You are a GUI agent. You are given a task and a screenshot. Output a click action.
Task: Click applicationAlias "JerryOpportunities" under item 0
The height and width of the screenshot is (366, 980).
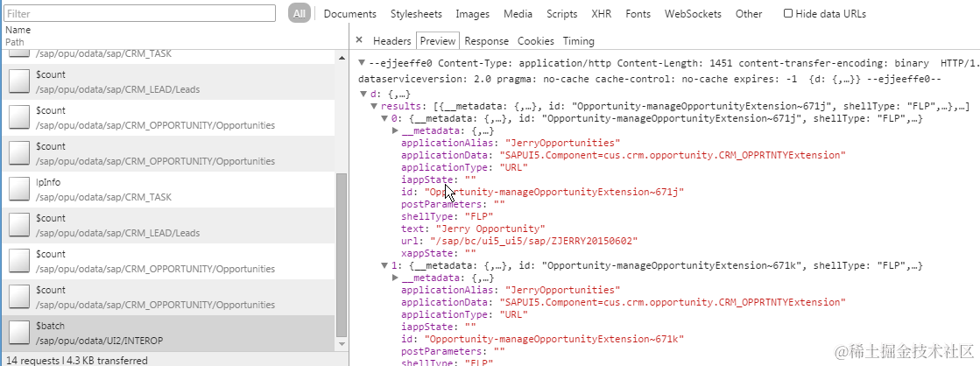562,143
